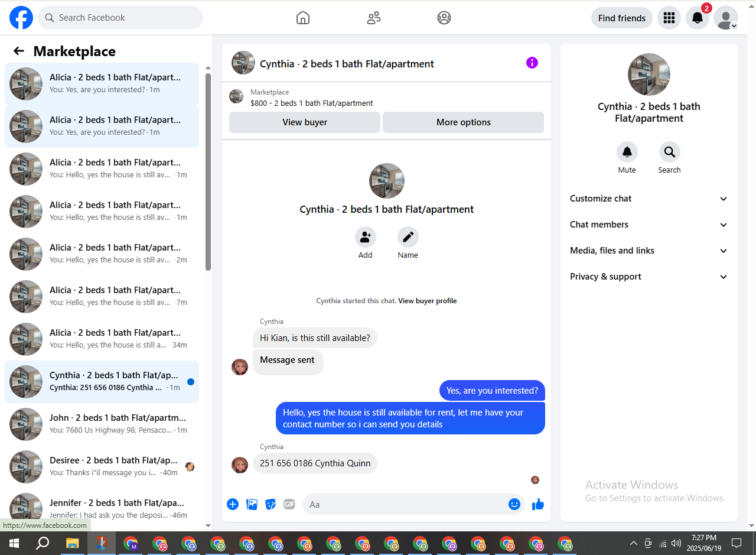Image resolution: width=756 pixels, height=555 pixels.
Task: Open File Explorer from the taskbar
Action: [72, 543]
